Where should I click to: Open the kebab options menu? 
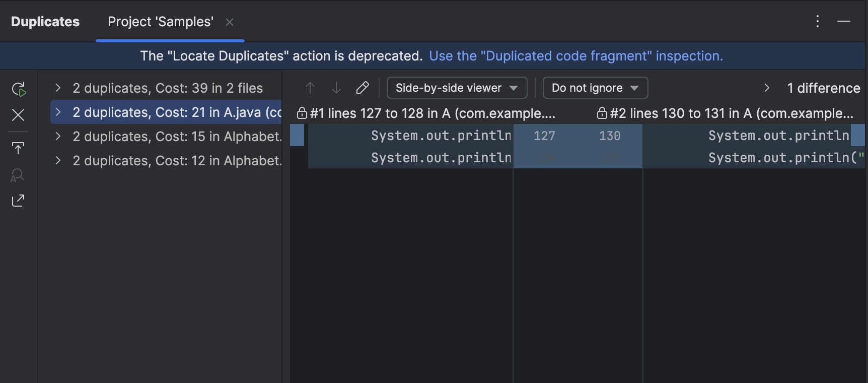coord(817,21)
